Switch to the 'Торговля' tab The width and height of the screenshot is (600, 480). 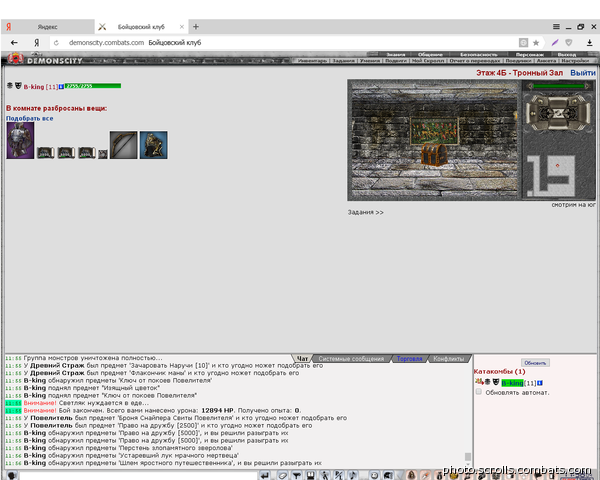(x=409, y=359)
